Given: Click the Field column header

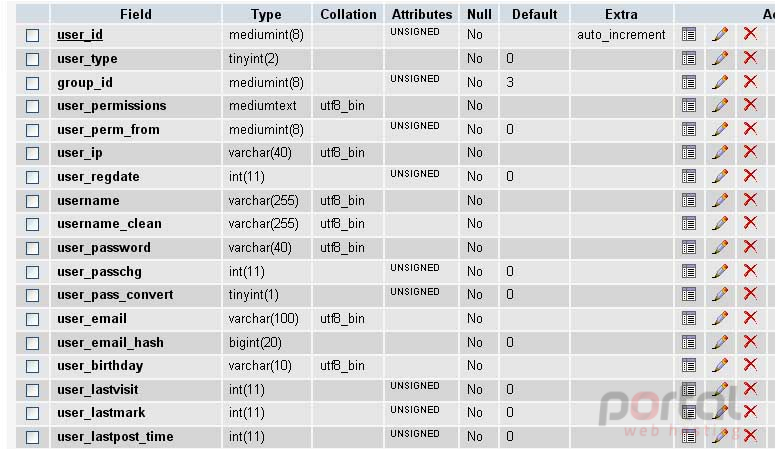Looking at the screenshot, I should (x=136, y=14).
